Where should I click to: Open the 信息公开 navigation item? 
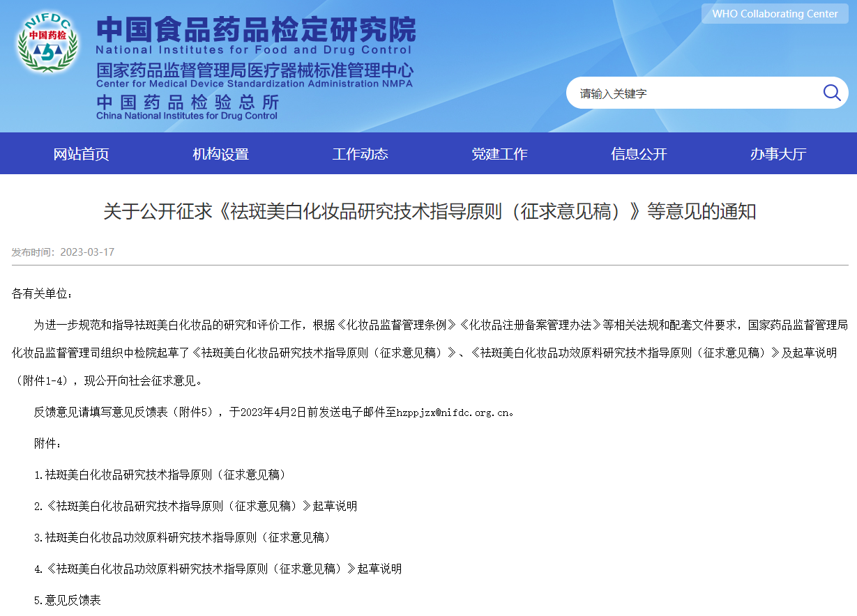639,154
